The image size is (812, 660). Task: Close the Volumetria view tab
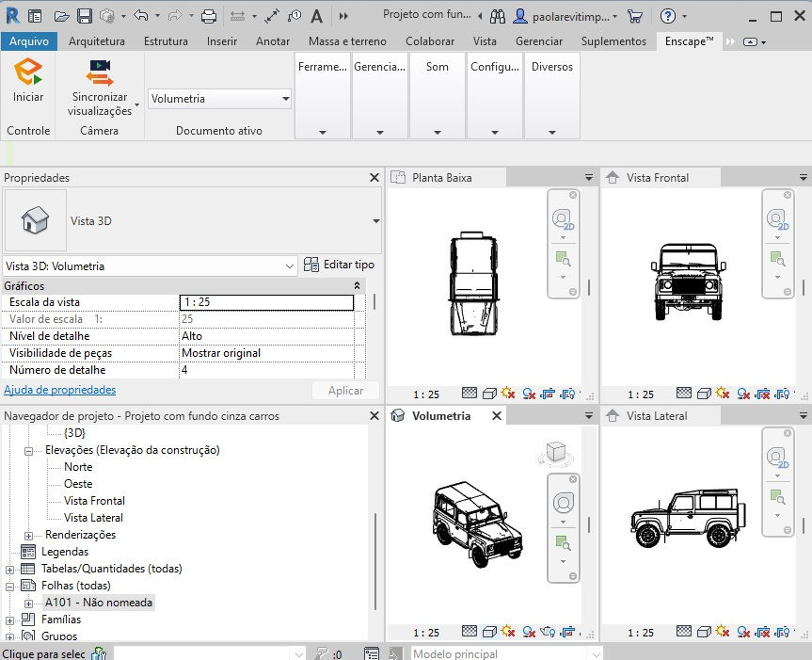coord(496,416)
